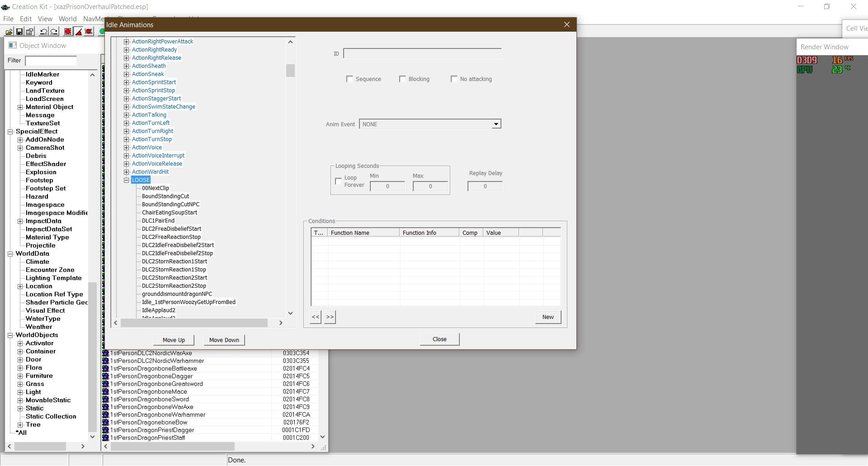The image size is (868, 466).
Task: Open the NavMesh menu
Action: 94,19
